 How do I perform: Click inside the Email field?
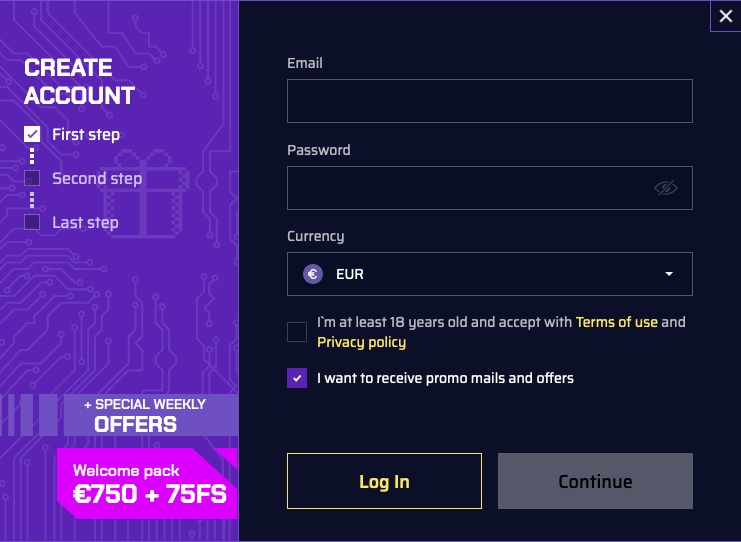(x=489, y=101)
